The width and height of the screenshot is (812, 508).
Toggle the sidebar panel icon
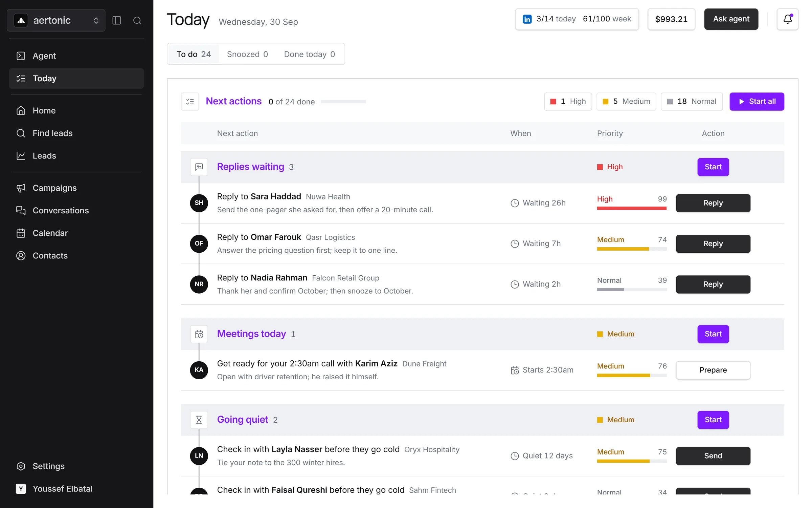pos(117,20)
